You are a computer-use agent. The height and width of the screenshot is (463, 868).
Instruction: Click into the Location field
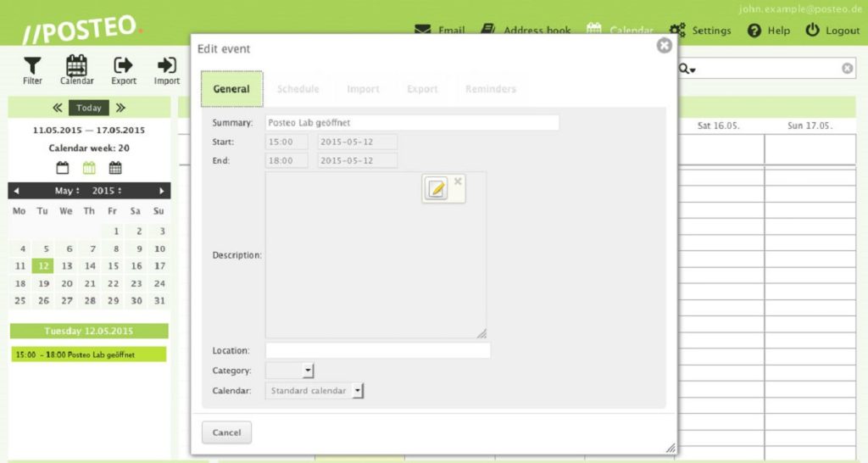[x=378, y=350]
